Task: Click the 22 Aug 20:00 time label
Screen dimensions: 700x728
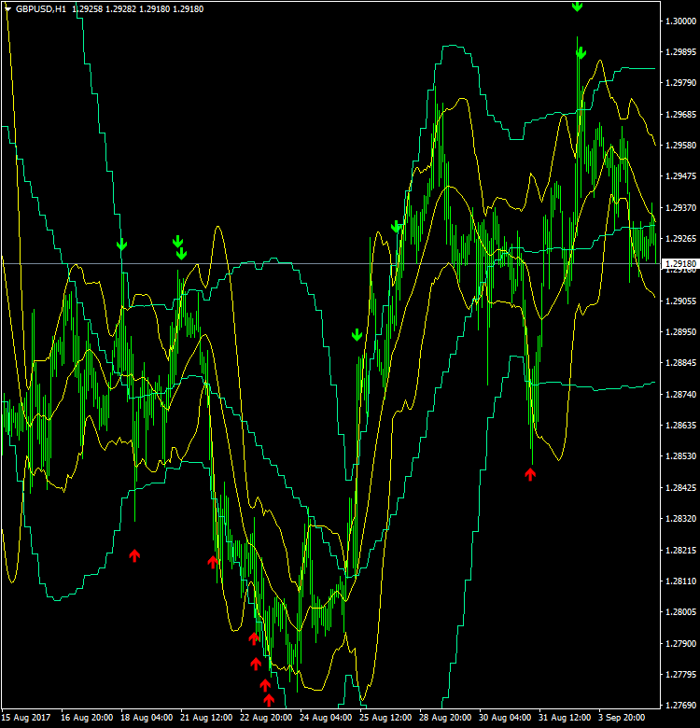Action: coord(266,718)
